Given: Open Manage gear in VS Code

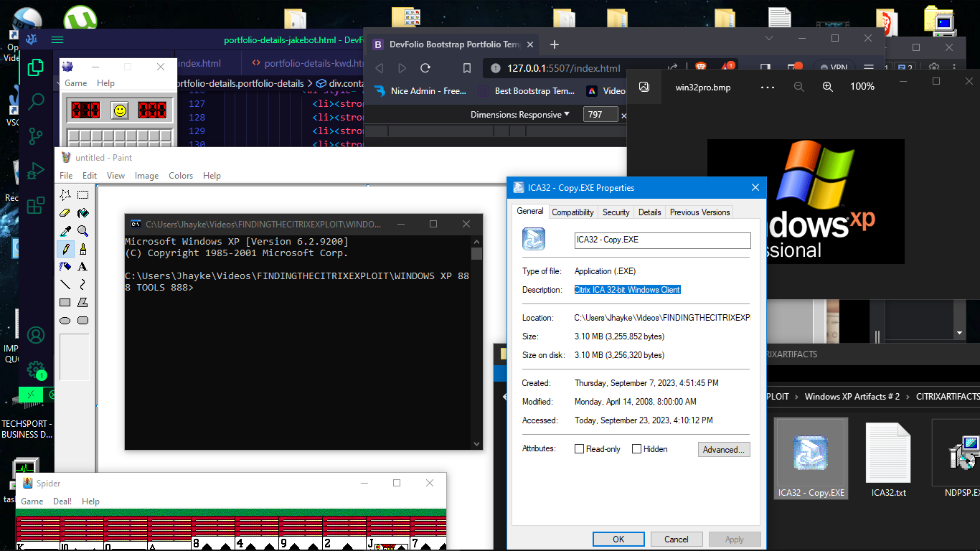Looking at the screenshot, I should click(35, 369).
